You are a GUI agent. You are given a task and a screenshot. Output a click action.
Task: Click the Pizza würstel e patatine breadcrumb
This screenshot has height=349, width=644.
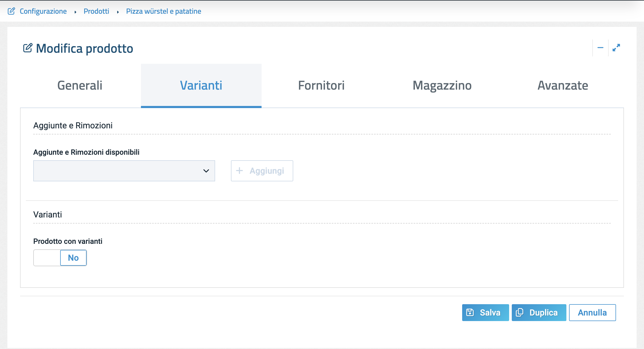point(163,11)
